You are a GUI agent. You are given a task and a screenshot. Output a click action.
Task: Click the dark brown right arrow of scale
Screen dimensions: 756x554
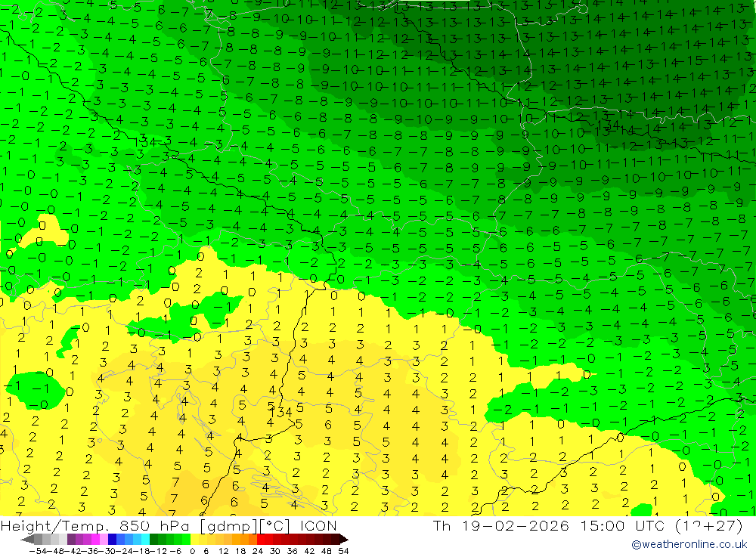344,539
